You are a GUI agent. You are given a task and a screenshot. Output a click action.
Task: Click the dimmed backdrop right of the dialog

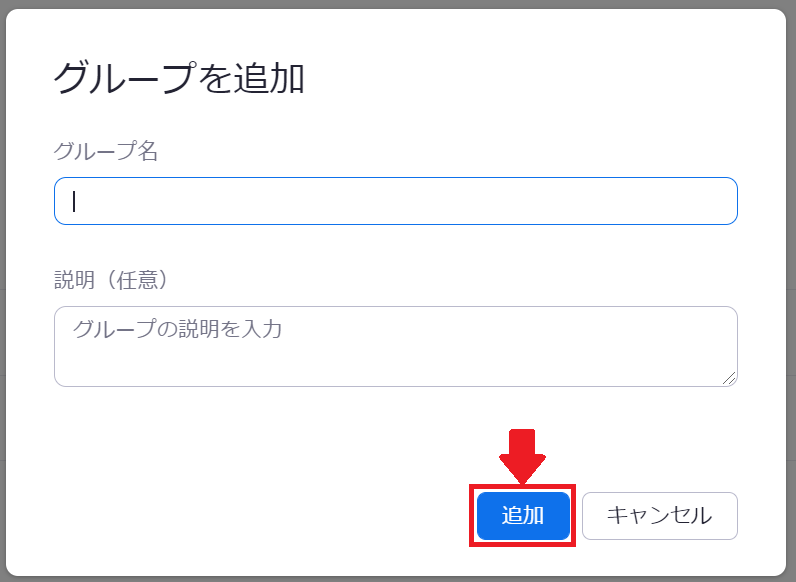[791, 291]
